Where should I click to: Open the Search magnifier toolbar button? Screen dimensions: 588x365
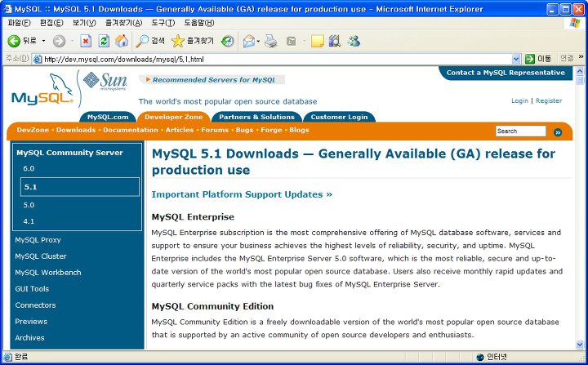[150, 41]
